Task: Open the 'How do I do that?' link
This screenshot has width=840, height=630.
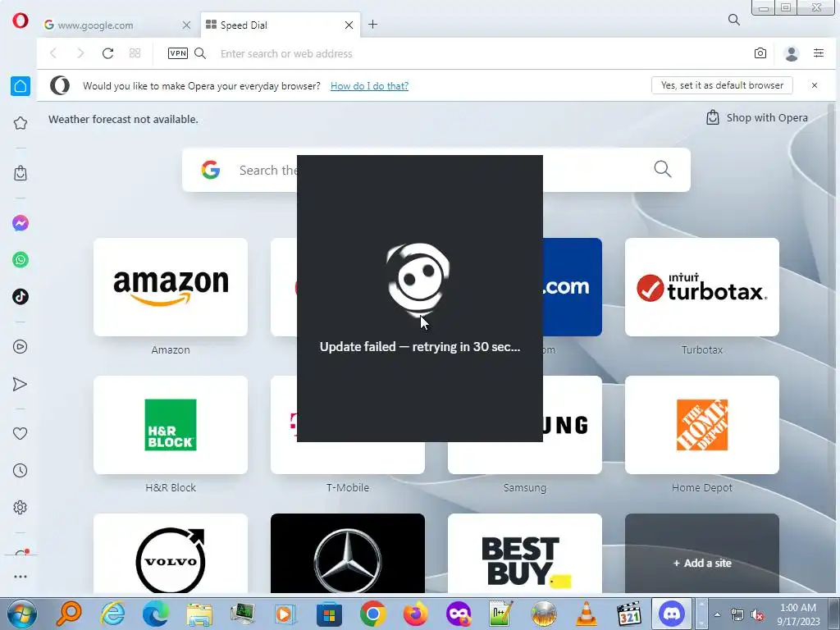Action: click(369, 85)
